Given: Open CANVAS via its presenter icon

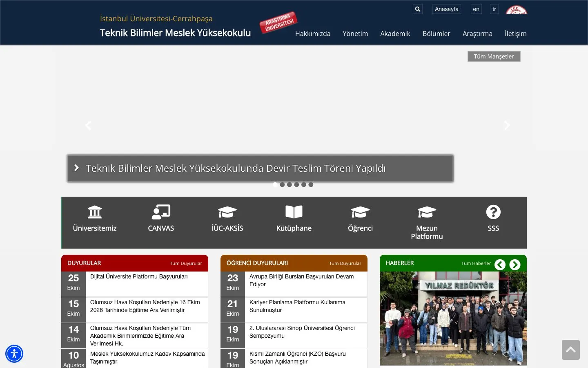Looking at the screenshot, I should (x=161, y=212).
